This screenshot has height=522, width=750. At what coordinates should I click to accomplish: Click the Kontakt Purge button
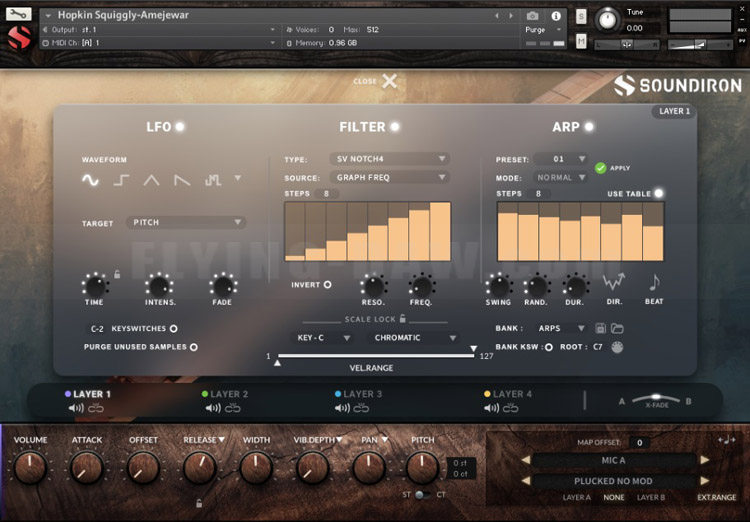click(535, 30)
